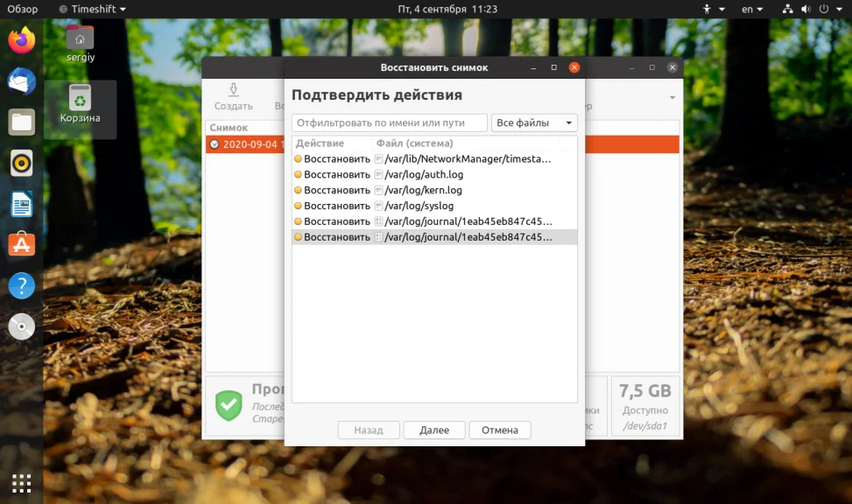Image resolution: width=852 pixels, height=504 pixels.
Task: Open the Обзор activities overview
Action: click(x=22, y=10)
